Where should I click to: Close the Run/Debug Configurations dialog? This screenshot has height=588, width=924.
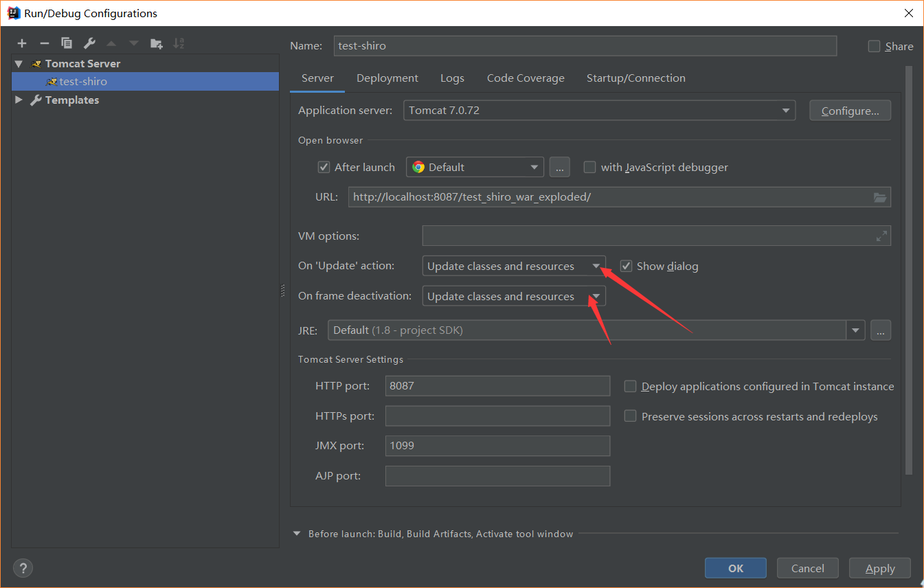tap(908, 13)
